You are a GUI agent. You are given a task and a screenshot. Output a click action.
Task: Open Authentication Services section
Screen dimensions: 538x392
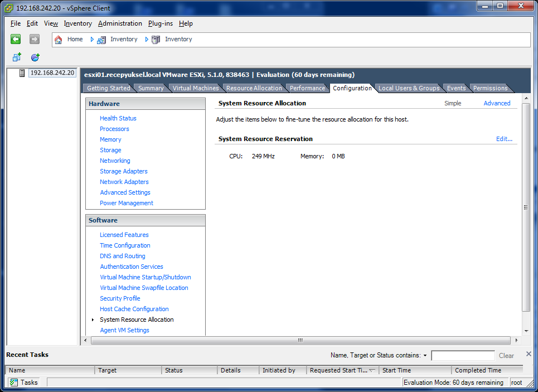click(x=132, y=267)
